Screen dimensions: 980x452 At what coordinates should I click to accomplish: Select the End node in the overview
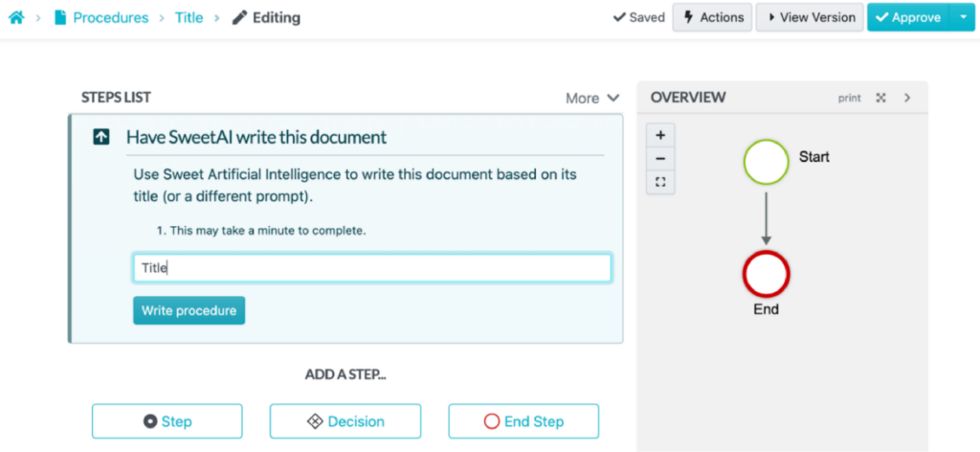pyautogui.click(x=766, y=274)
